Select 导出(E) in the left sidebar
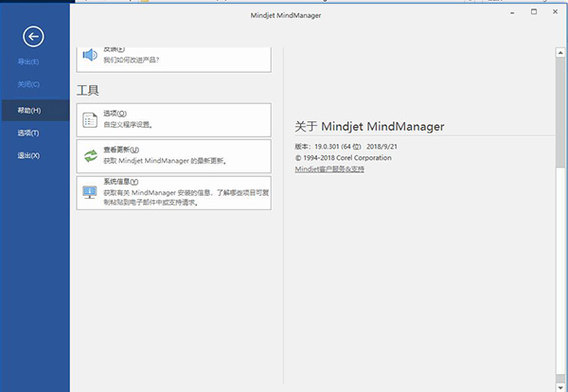 tap(28, 62)
